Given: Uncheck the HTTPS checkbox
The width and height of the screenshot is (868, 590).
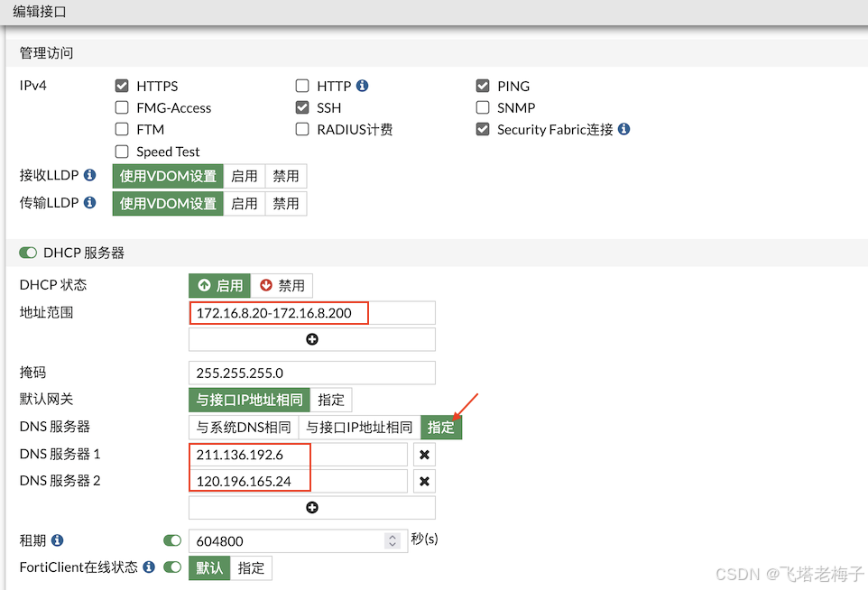Looking at the screenshot, I should point(122,86).
